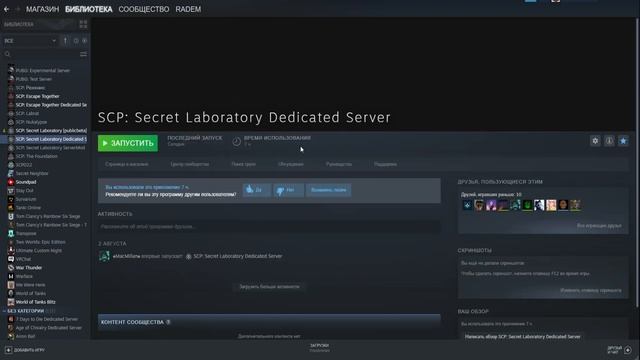Viewport: 640px width, 360px height.
Task: Select Stay Out in library list
Action: click(x=25, y=191)
